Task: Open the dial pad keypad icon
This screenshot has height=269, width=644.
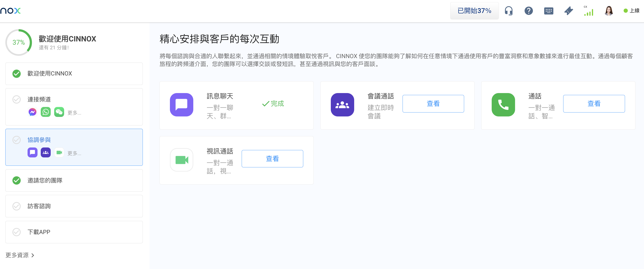Action: click(548, 11)
